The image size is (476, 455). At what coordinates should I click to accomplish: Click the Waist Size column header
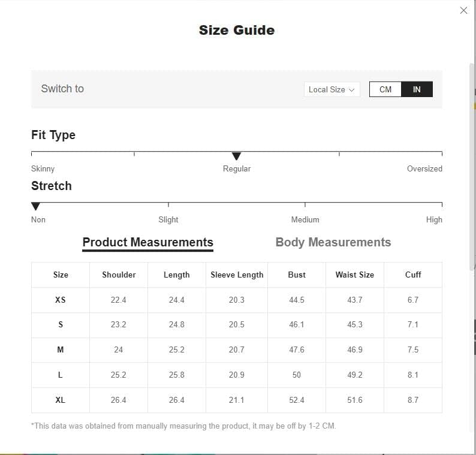coord(354,275)
